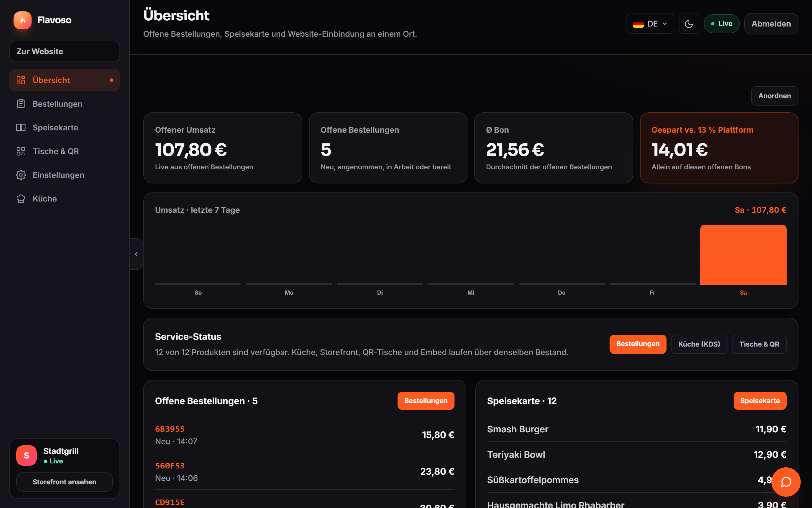This screenshot has width=812, height=508.
Task: Click the 15,80 € order amount
Action: tap(438, 435)
